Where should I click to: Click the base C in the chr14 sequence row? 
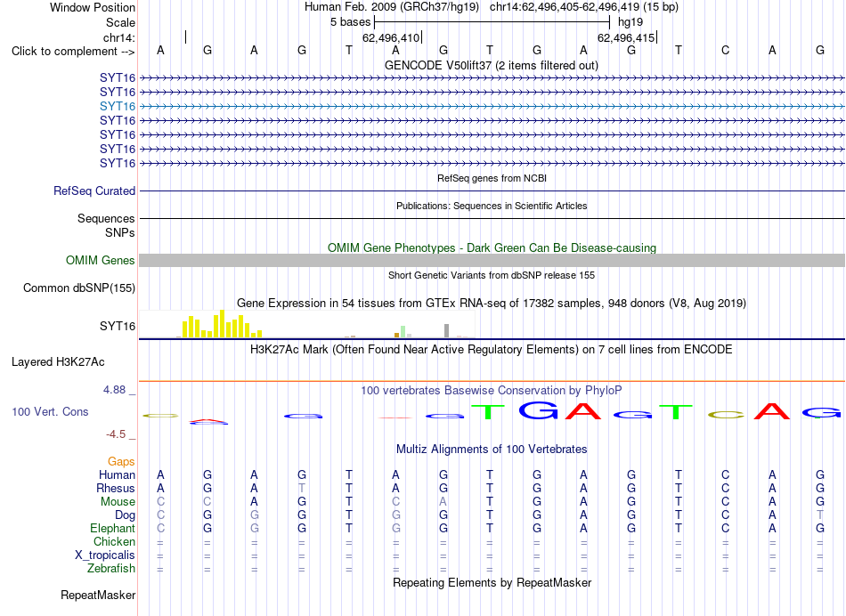(x=725, y=50)
